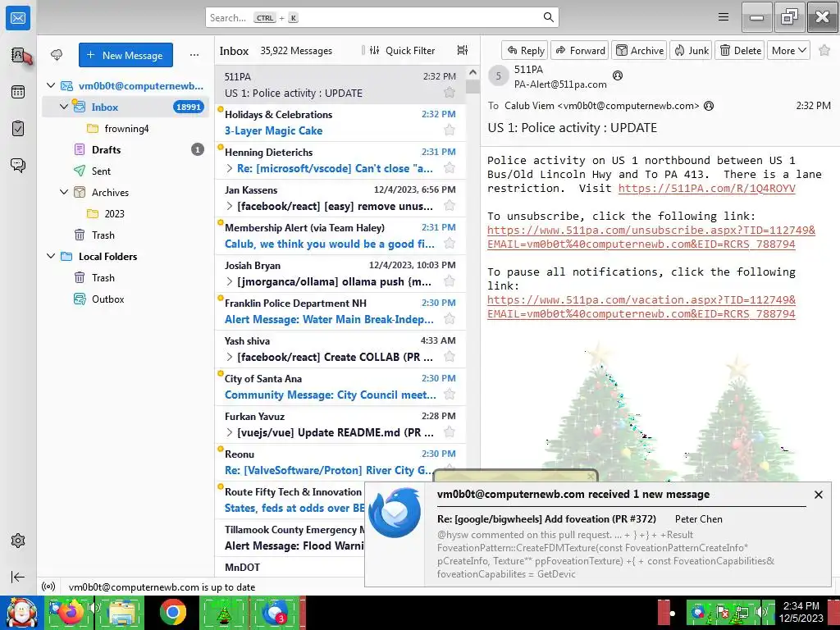The image size is (840, 630).
Task: Forward the message
Action: tap(580, 50)
